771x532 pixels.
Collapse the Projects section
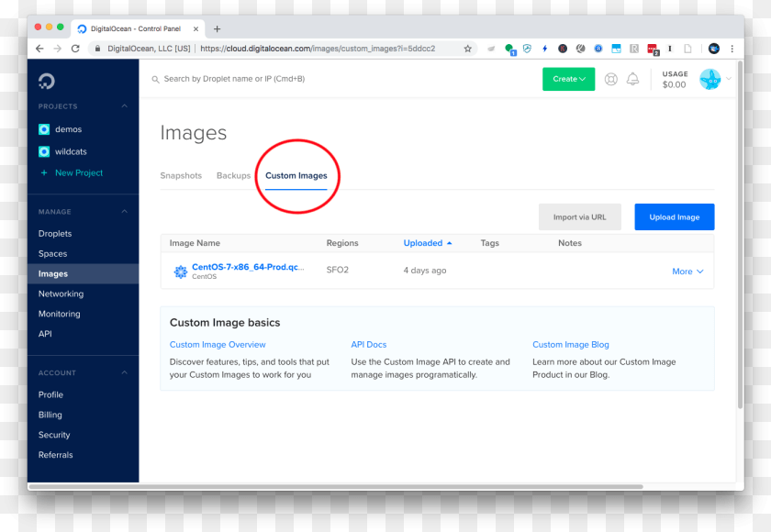point(125,106)
